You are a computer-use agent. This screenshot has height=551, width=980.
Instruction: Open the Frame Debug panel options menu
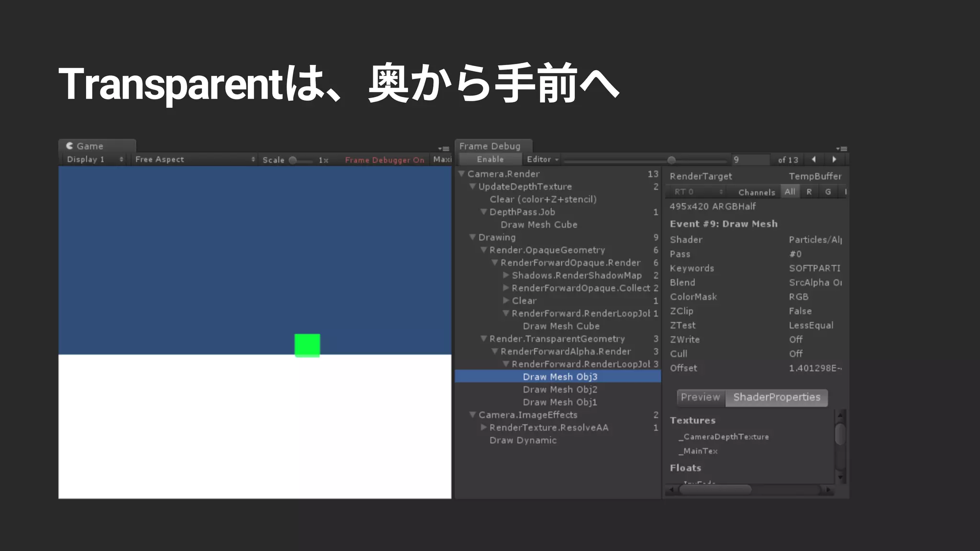[x=842, y=149]
